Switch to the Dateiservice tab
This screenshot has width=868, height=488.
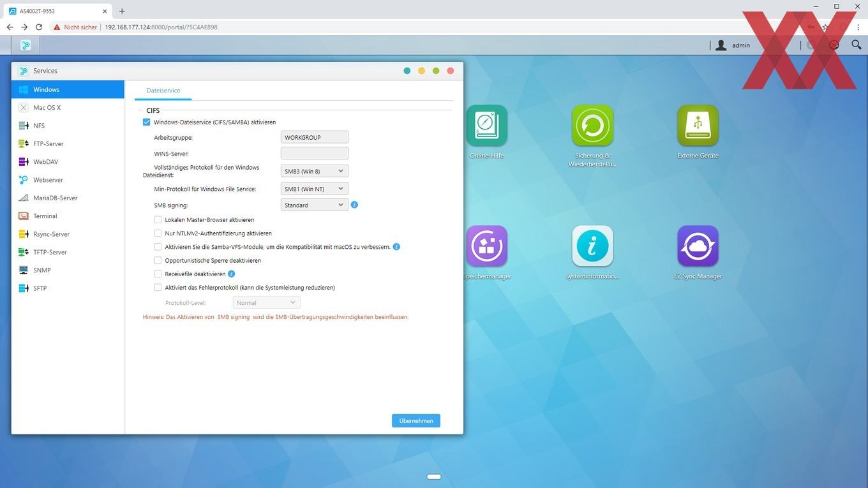pyautogui.click(x=163, y=91)
